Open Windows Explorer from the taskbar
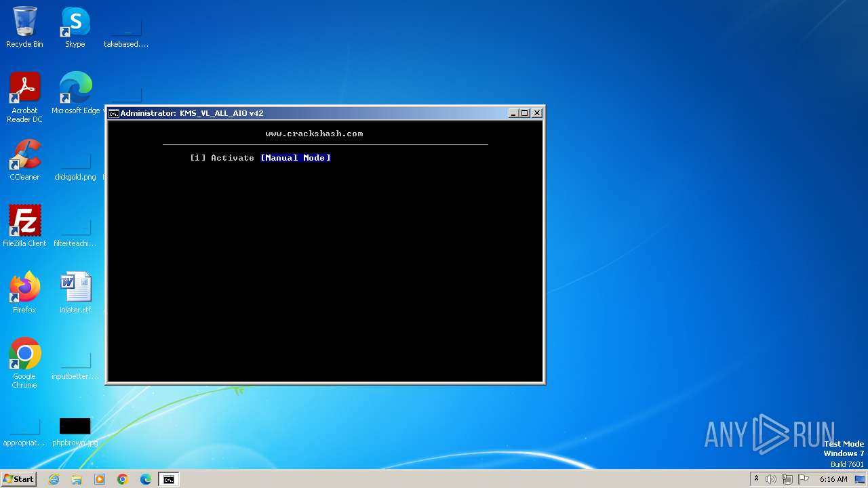 (77, 479)
